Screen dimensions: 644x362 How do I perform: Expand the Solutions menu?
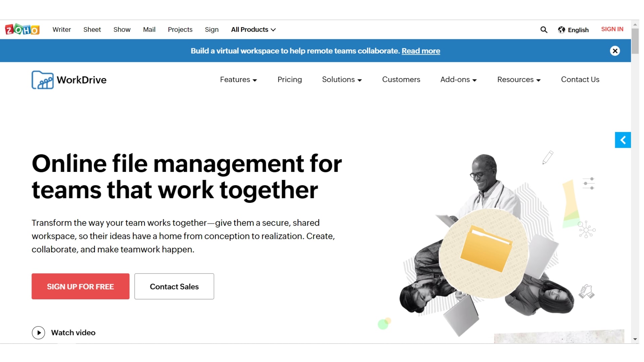(342, 80)
